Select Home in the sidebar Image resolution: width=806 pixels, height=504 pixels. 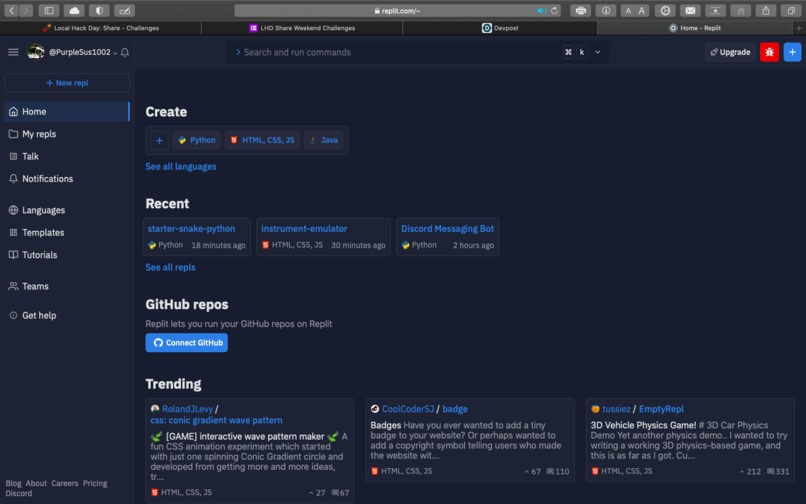67,112
